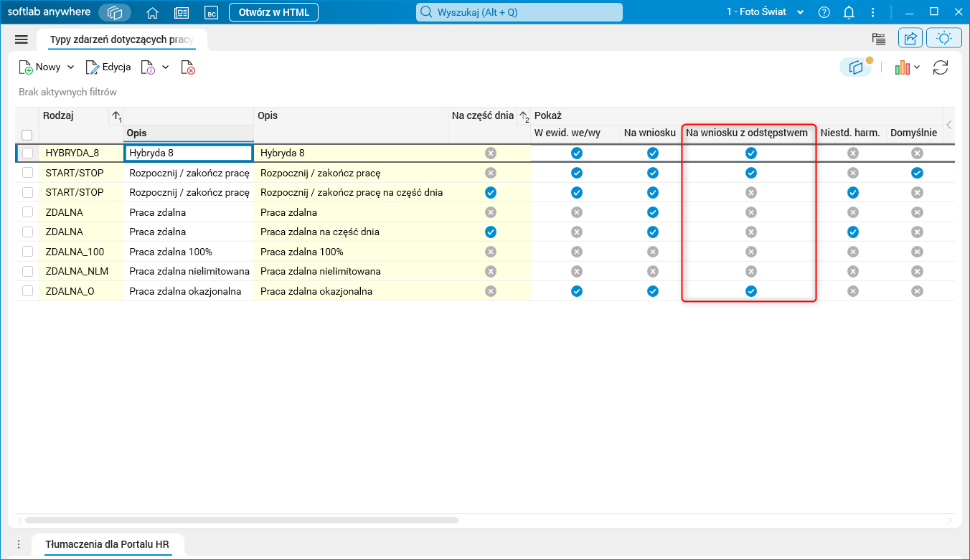This screenshot has height=560, width=970.
Task: Click ZDALNA_O status icon under Na część dnia
Action: [491, 291]
